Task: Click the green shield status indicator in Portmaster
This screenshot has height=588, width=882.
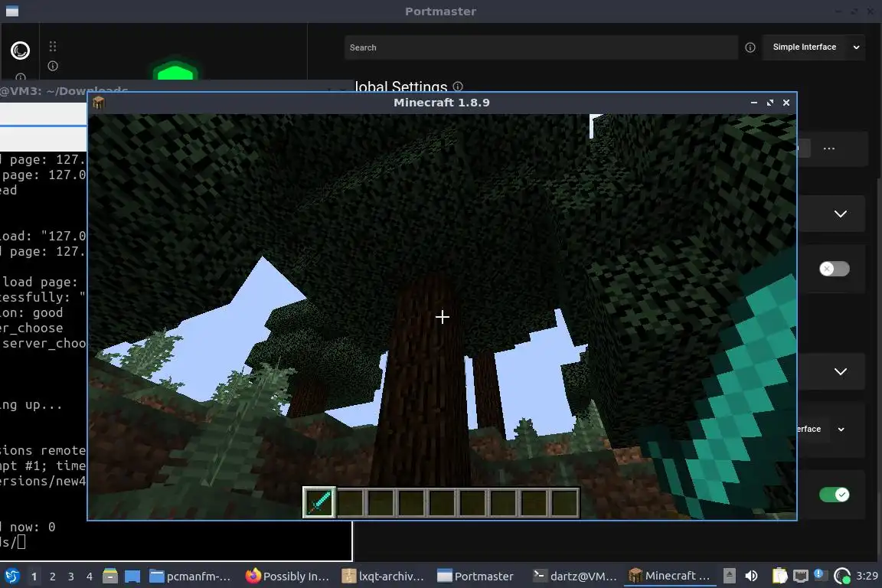Action: [175, 70]
